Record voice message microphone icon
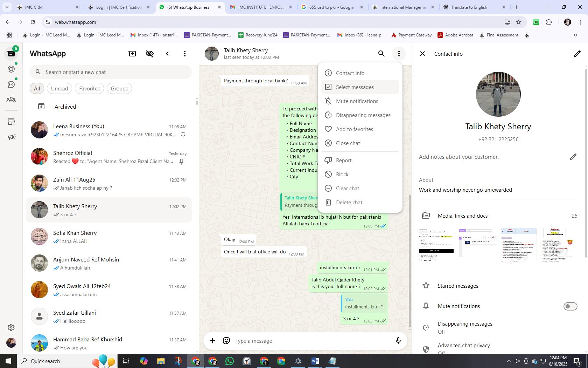 (x=398, y=341)
